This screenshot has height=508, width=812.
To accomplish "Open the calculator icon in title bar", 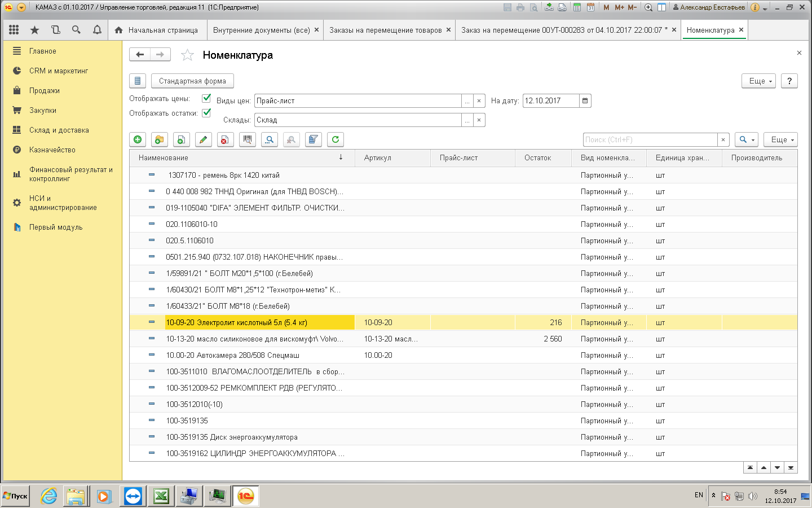I will [577, 7].
